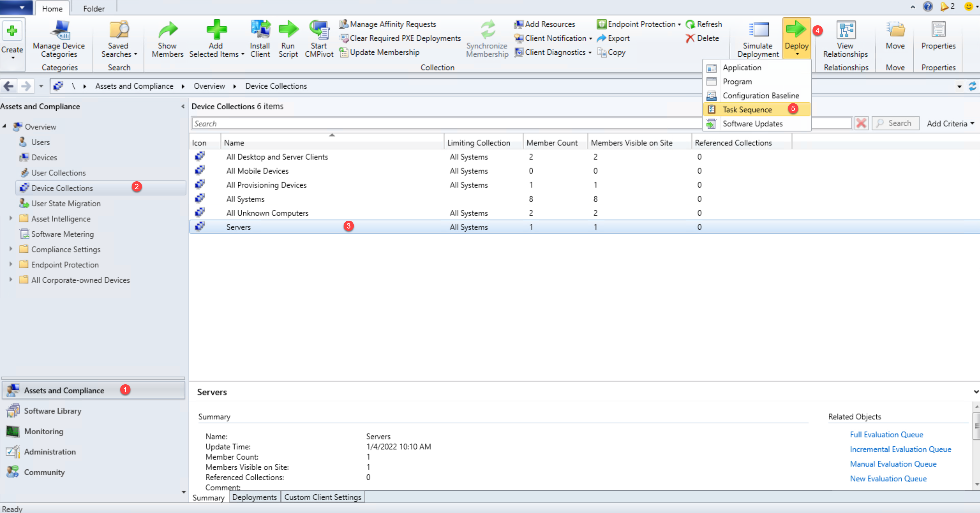Collapse the Overview tree node
Screen dimensions: 980x513
tap(5, 126)
